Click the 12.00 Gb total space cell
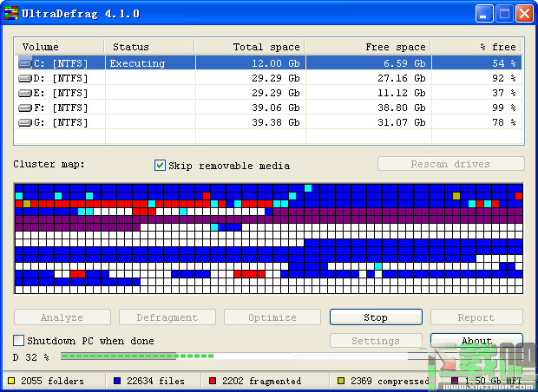 click(251, 63)
